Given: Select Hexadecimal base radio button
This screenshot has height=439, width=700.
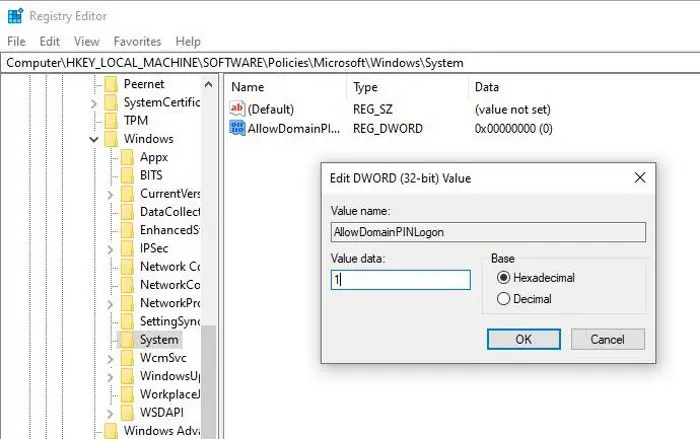Looking at the screenshot, I should tap(504, 277).
